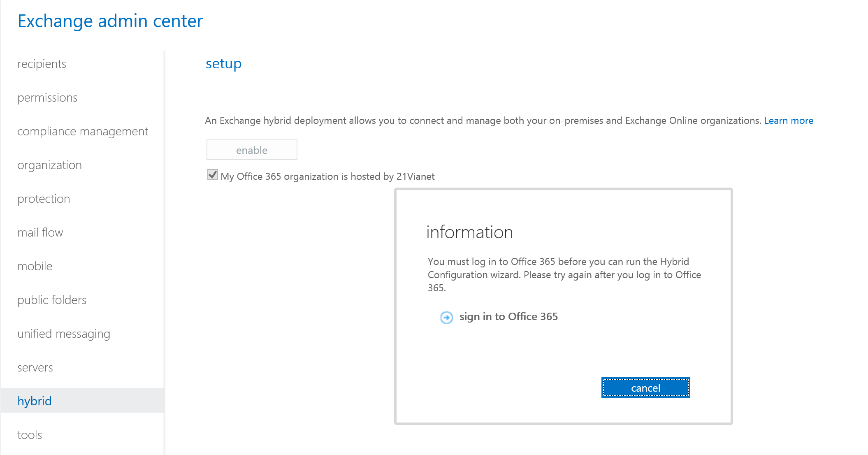
Task: Open the tools section
Action: 30,435
